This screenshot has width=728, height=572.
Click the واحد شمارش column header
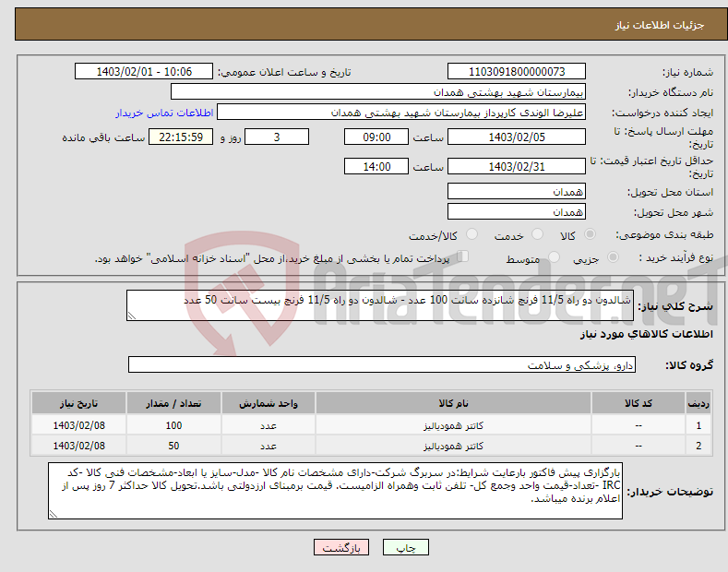click(x=269, y=403)
